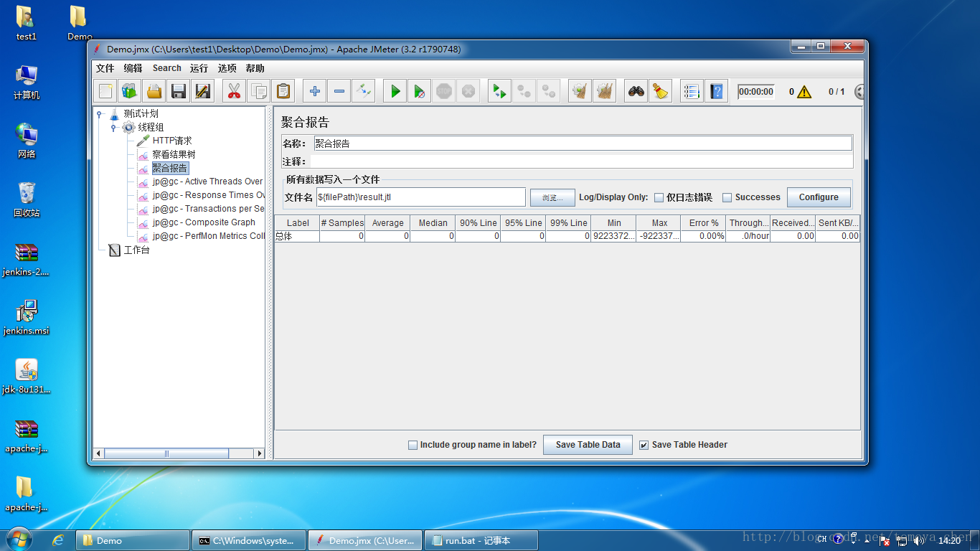Select jp@gc - Active Threads Over tree item
The width and height of the screenshot is (980, 551).
pyautogui.click(x=207, y=182)
